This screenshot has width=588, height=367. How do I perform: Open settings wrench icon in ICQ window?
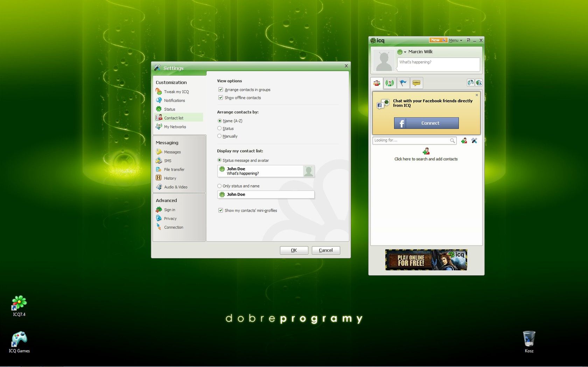pos(474,140)
